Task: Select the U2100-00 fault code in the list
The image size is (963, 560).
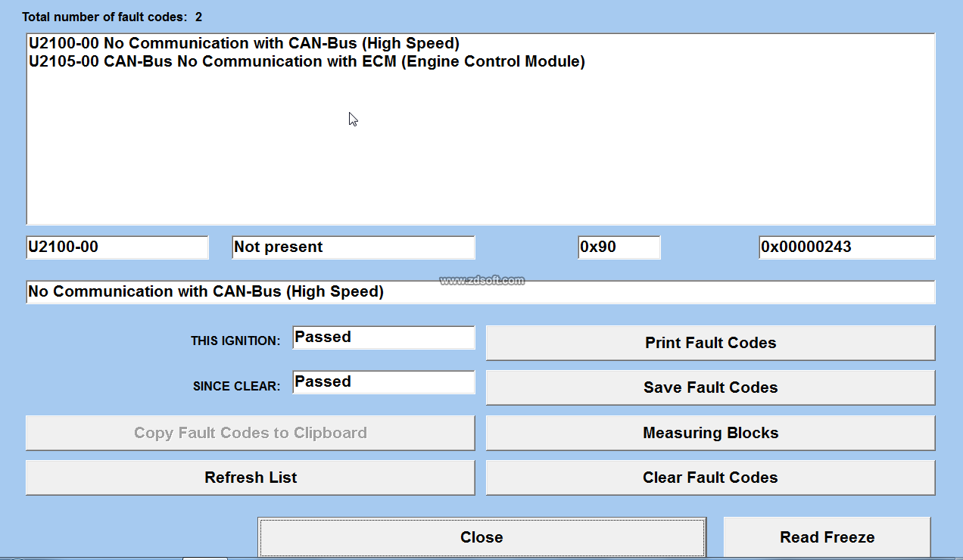Action: click(x=244, y=43)
